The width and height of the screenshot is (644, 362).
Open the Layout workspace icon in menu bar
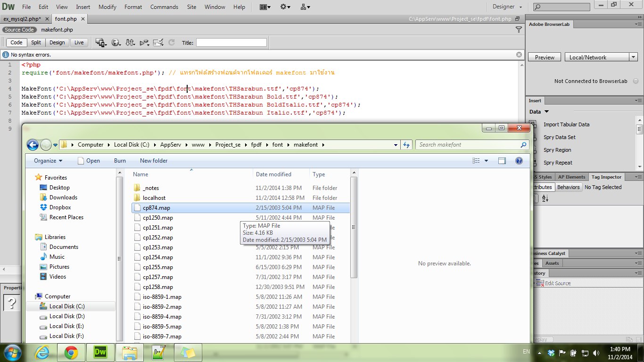tap(265, 7)
